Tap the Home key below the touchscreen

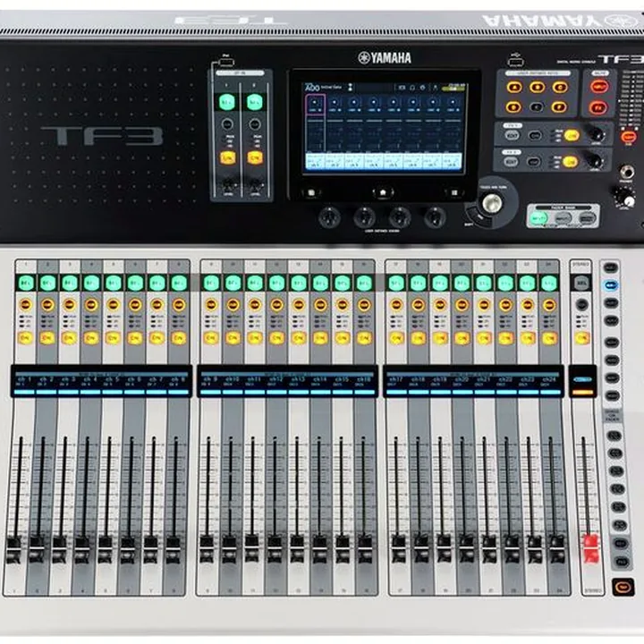click(383, 192)
